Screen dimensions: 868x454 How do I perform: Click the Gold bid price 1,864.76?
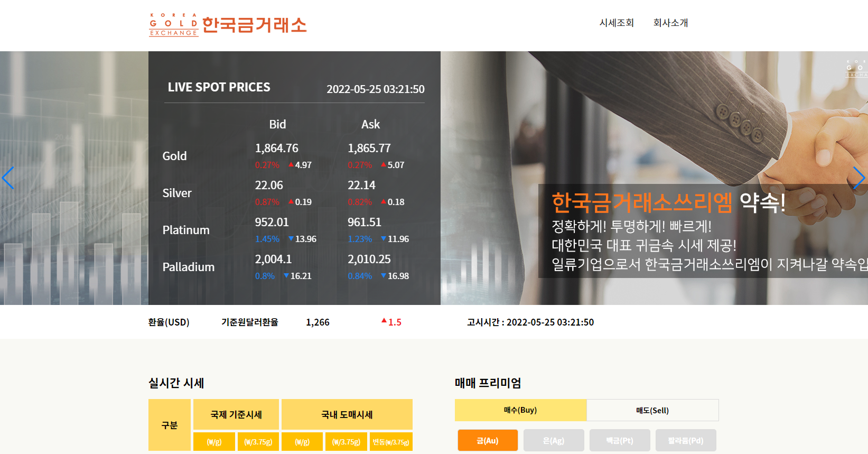tap(277, 149)
